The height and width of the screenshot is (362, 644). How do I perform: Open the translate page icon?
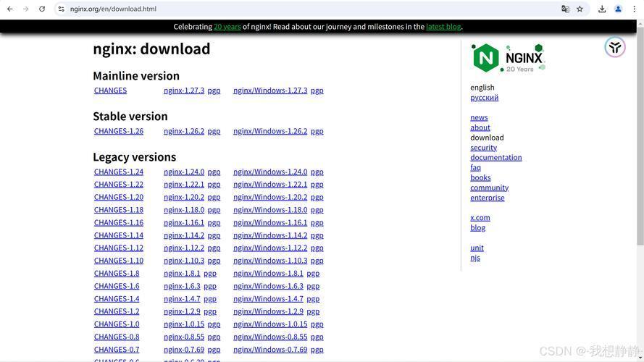565,9
